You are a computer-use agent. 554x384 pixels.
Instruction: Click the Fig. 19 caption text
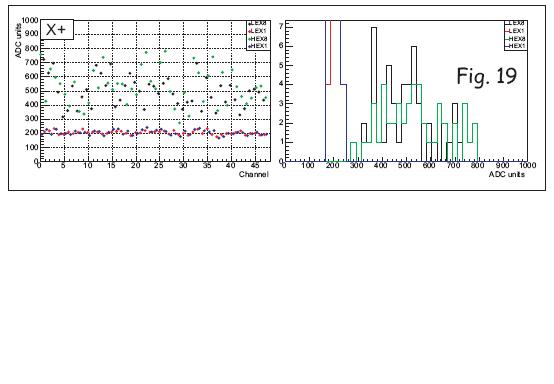click(x=487, y=76)
